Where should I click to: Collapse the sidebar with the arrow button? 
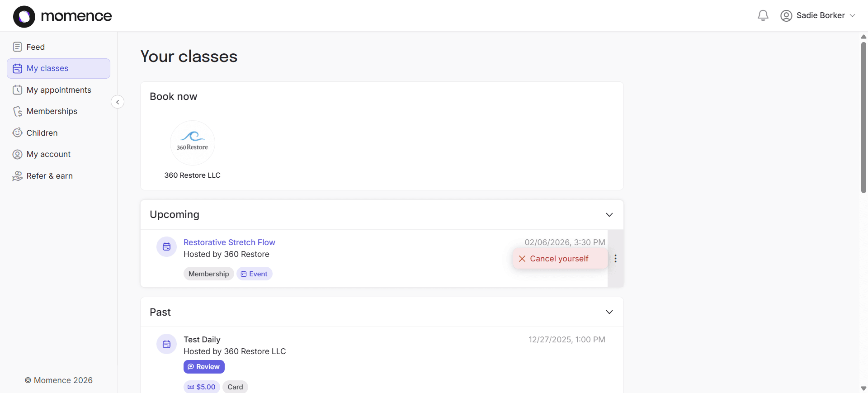pyautogui.click(x=118, y=102)
